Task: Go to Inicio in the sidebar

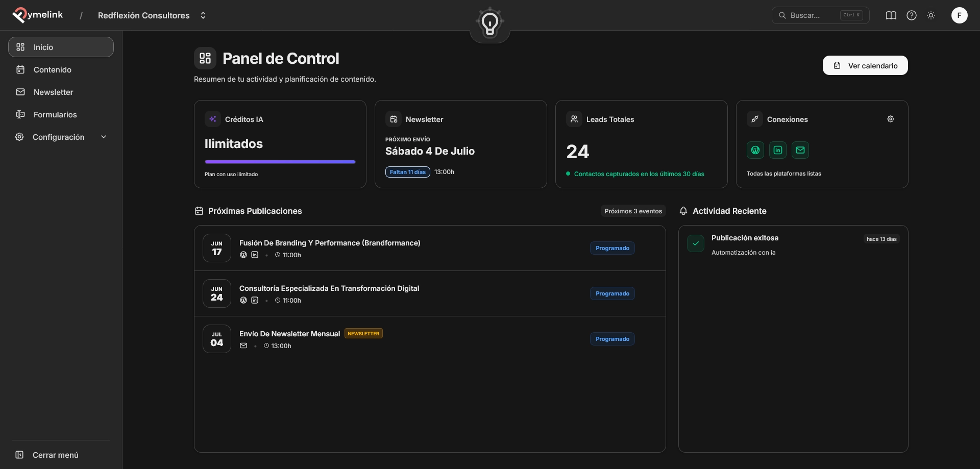Action: pos(61,47)
